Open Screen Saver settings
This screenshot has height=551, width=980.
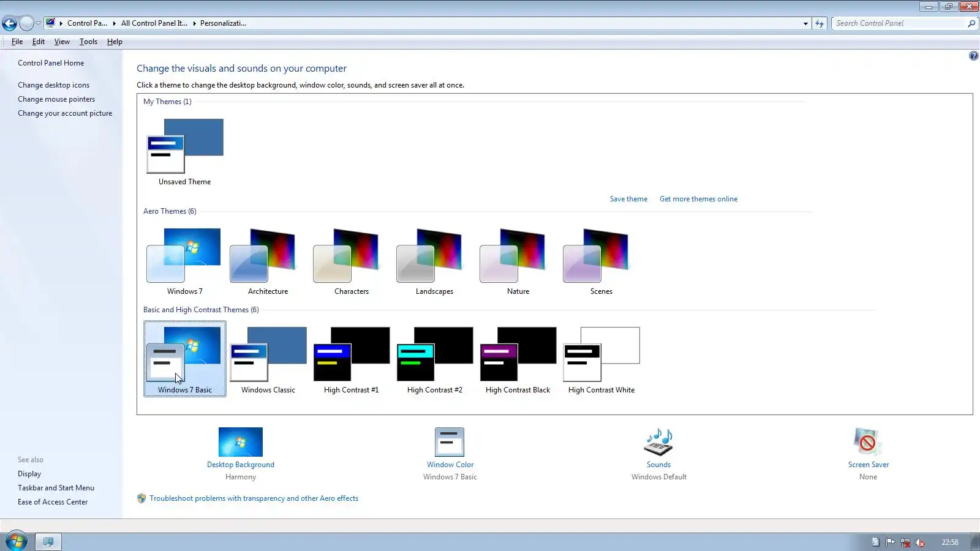[x=868, y=454]
